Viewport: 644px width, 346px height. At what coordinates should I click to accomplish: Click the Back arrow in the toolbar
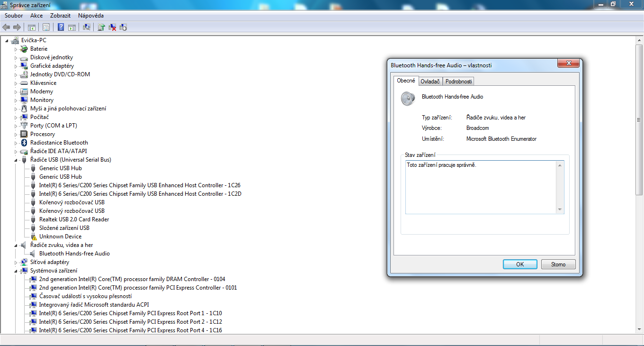point(6,27)
